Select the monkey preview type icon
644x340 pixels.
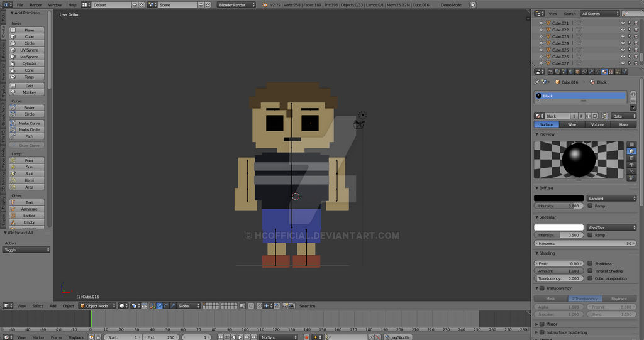pyautogui.click(x=631, y=165)
